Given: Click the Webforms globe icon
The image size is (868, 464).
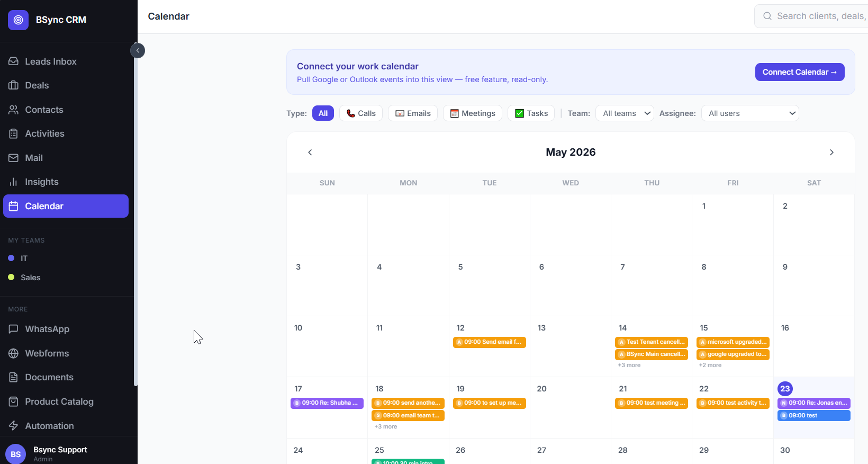Looking at the screenshot, I should [14, 353].
